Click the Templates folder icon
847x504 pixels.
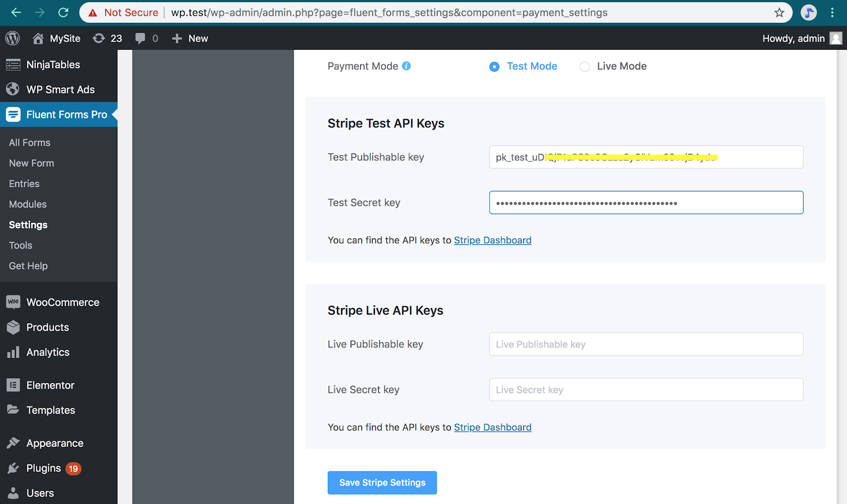click(x=13, y=409)
